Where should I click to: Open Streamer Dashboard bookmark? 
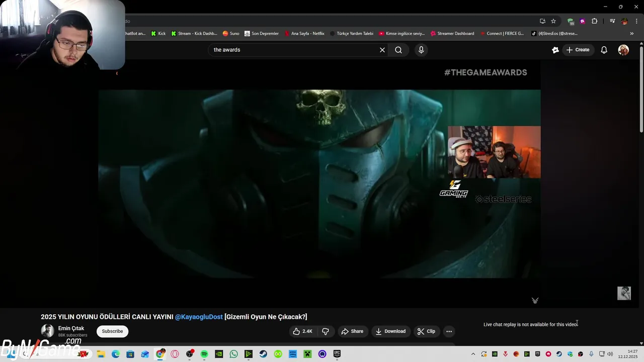[x=452, y=34]
